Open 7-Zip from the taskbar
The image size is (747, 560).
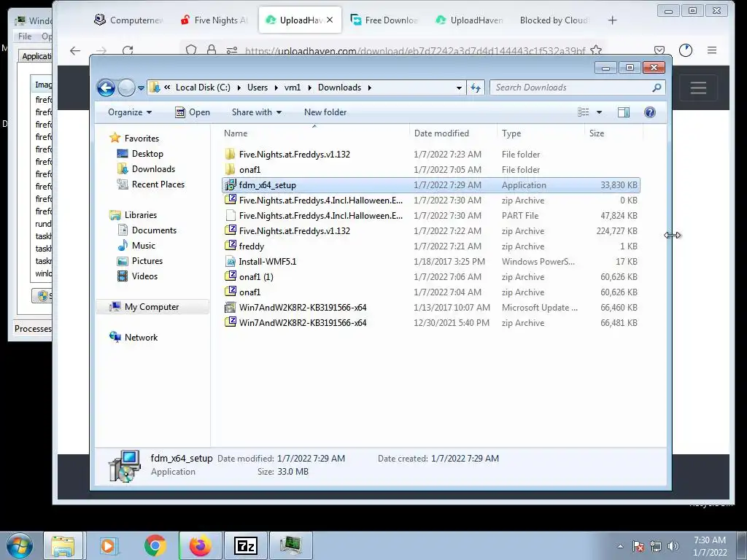pos(245,545)
